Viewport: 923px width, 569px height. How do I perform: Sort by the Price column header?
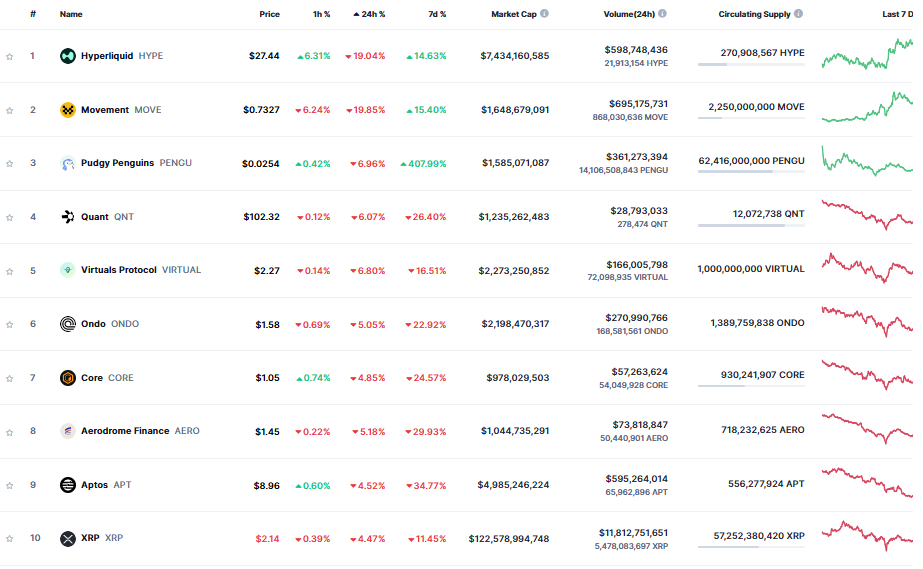click(270, 14)
